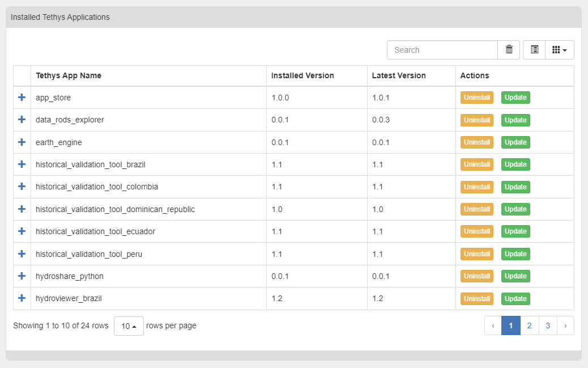Expand hydroshare_python row details
Image resolution: width=588 pixels, height=368 pixels.
coord(22,276)
